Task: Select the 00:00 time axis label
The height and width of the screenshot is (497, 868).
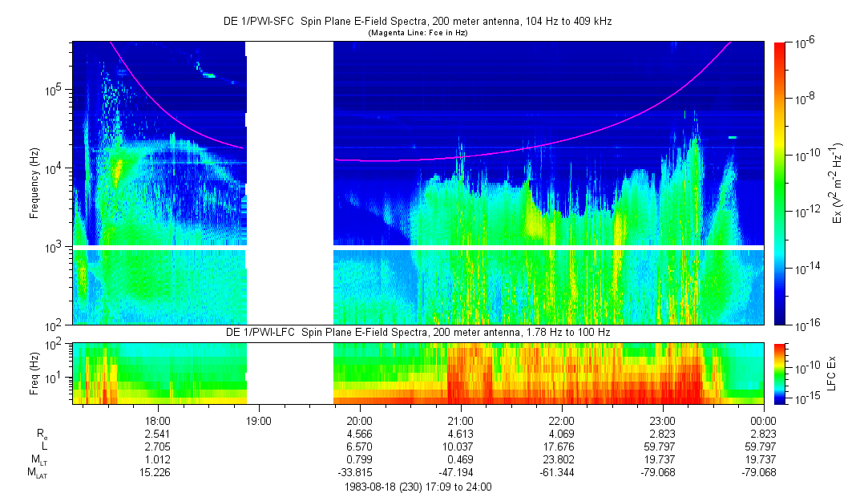Action: click(763, 420)
